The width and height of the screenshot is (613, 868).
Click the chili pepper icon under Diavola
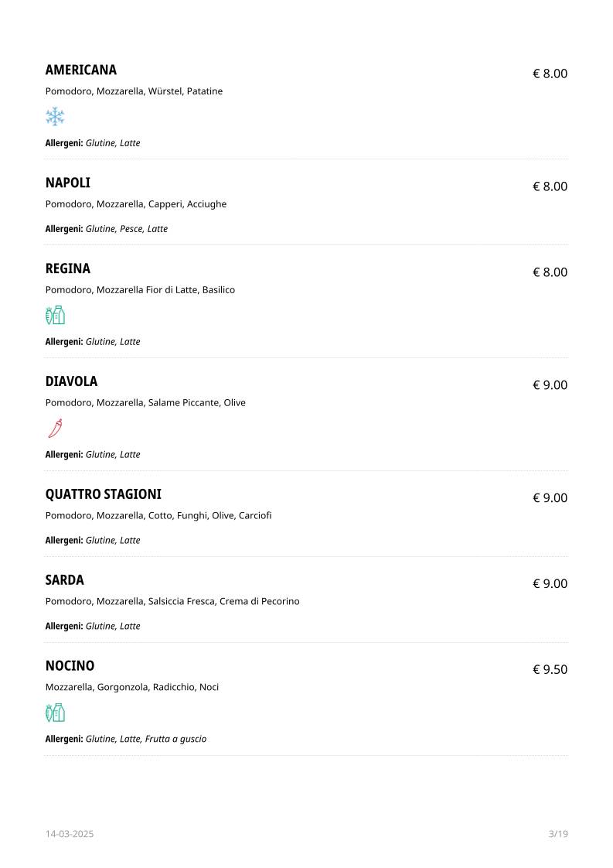[x=55, y=428]
